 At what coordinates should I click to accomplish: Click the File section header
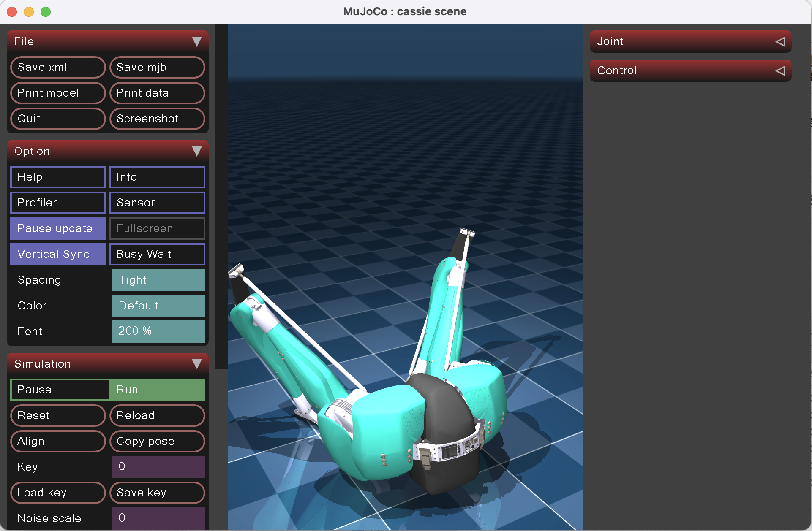point(108,41)
